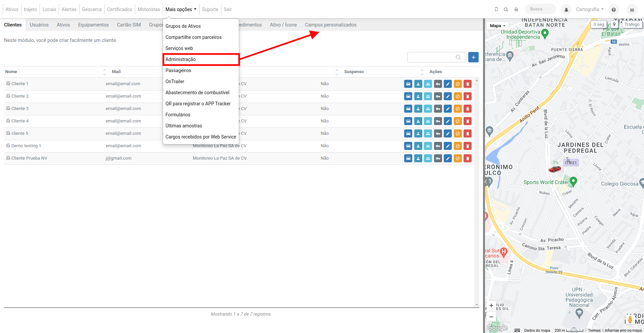The image size is (644, 333).
Task: Open vehicles icon for Cliente 1
Action: 408,84
